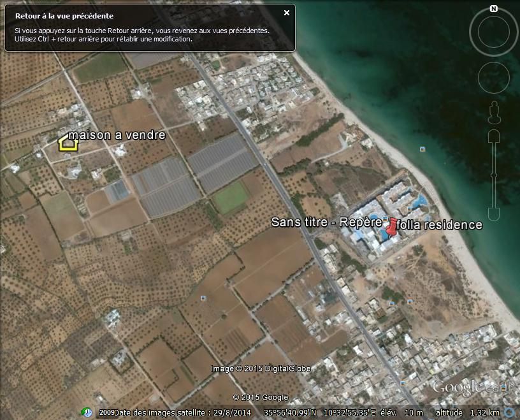Click the small photo icon in the sea
Image resolution: width=520 pixels, height=420 pixels.
click(x=422, y=149)
